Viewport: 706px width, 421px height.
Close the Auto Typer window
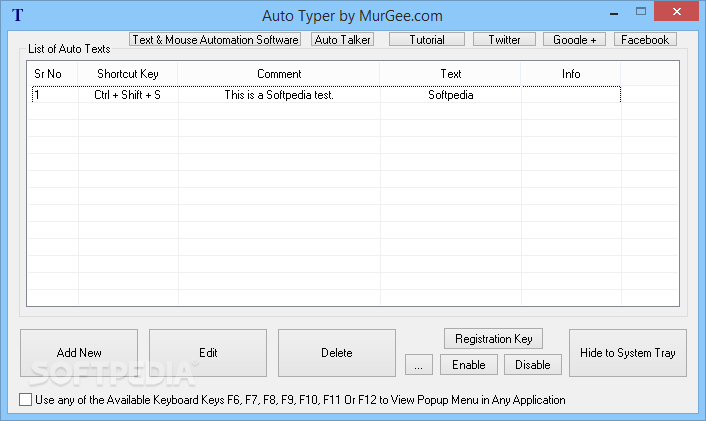point(676,12)
